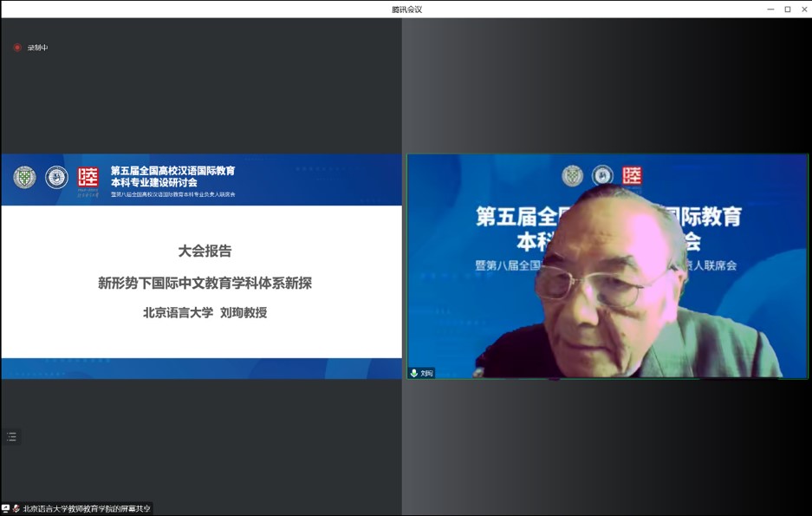Click the muted mic icon beside sharer name
Image resolution: width=812 pixels, height=516 pixels.
16,509
